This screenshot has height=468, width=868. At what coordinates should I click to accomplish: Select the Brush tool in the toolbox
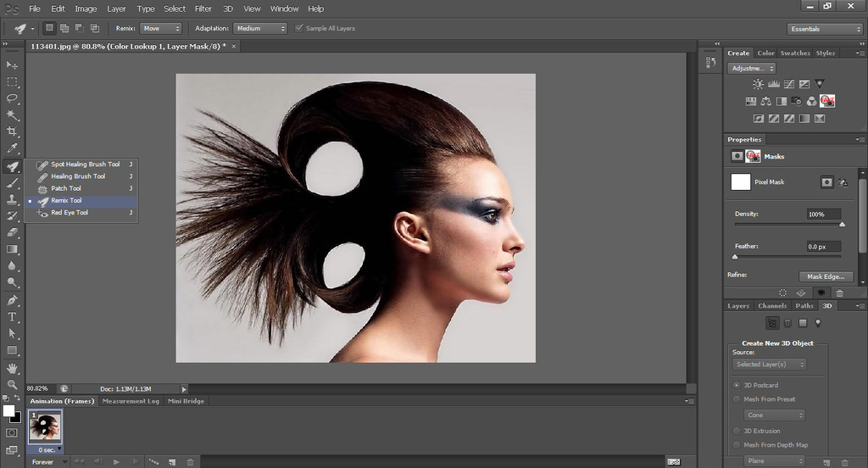[x=12, y=183]
